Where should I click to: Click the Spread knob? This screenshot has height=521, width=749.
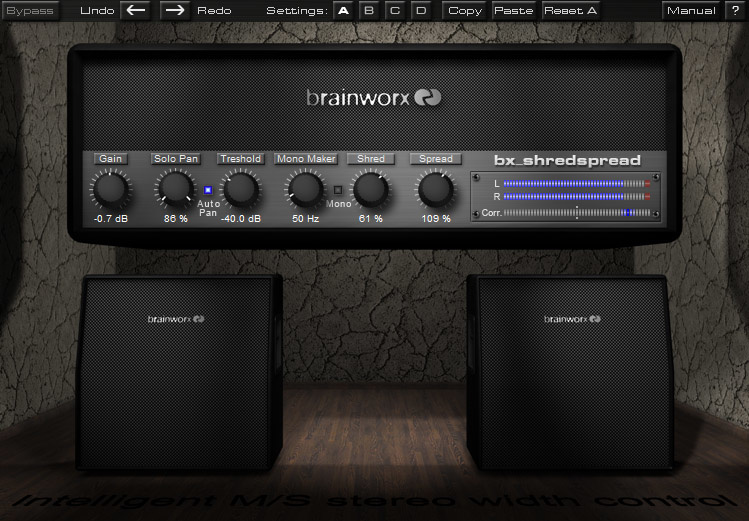pos(435,189)
